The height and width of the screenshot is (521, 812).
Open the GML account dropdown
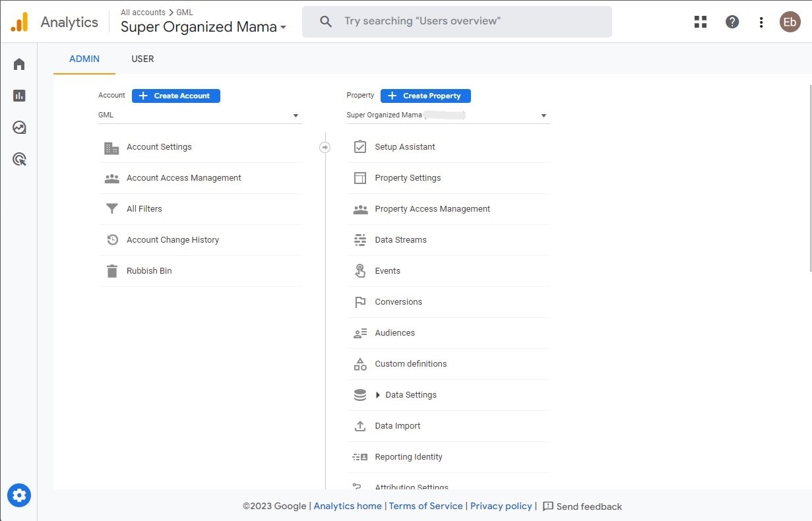[200, 115]
